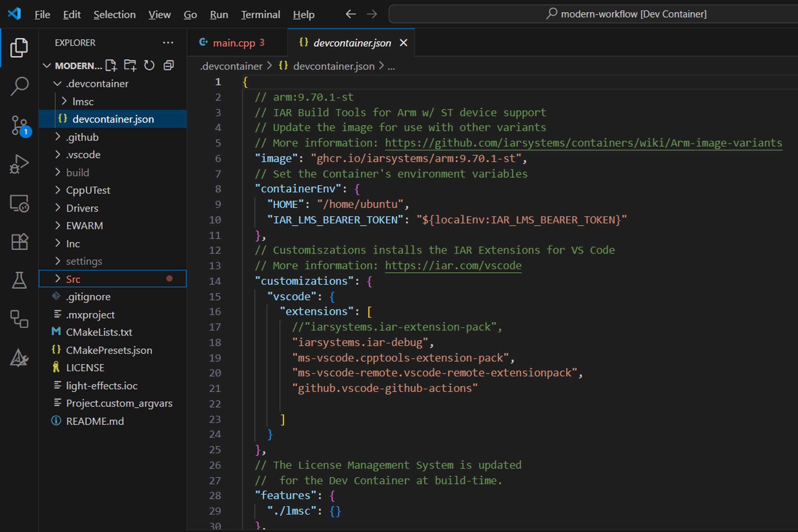Create a new folder in Explorer

pos(130,65)
